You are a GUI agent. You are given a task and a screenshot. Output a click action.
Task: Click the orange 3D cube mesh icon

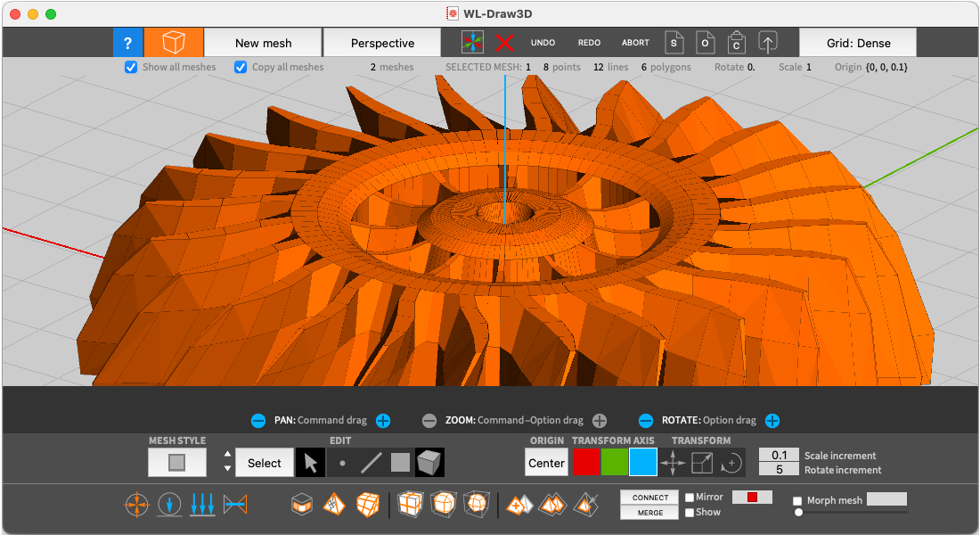point(173,43)
